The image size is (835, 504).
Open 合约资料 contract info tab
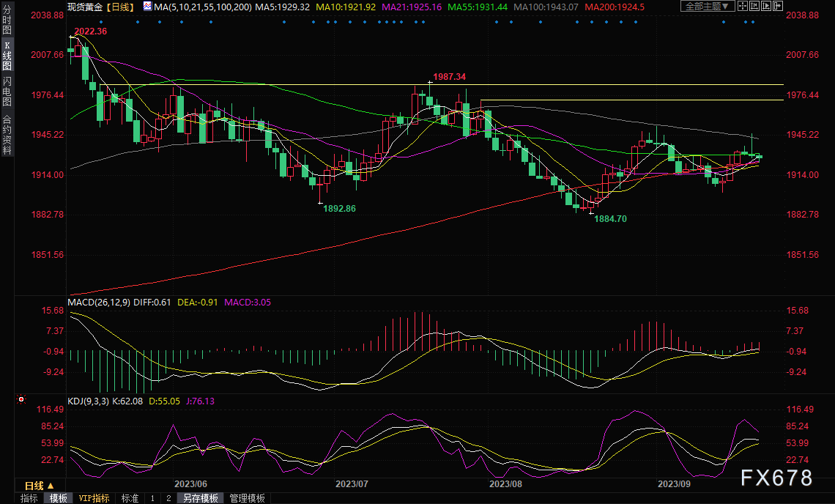click(7, 135)
